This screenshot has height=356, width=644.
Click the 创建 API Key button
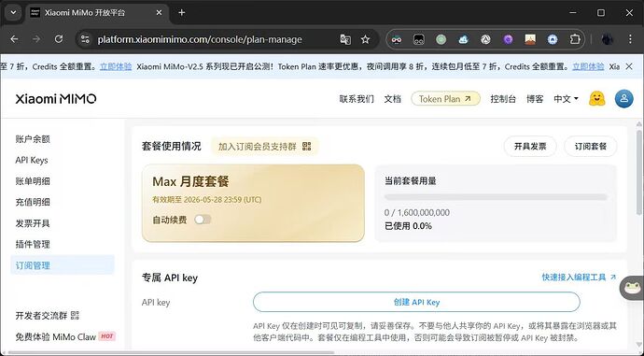point(416,302)
